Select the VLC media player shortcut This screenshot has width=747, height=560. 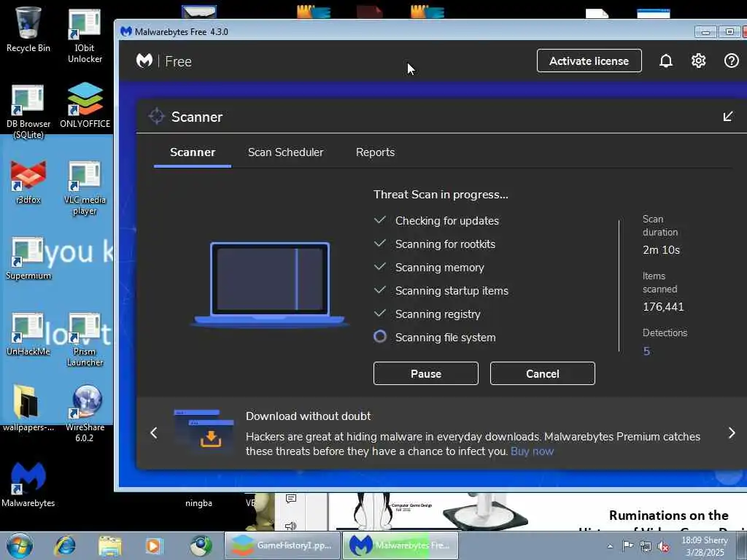(x=85, y=188)
